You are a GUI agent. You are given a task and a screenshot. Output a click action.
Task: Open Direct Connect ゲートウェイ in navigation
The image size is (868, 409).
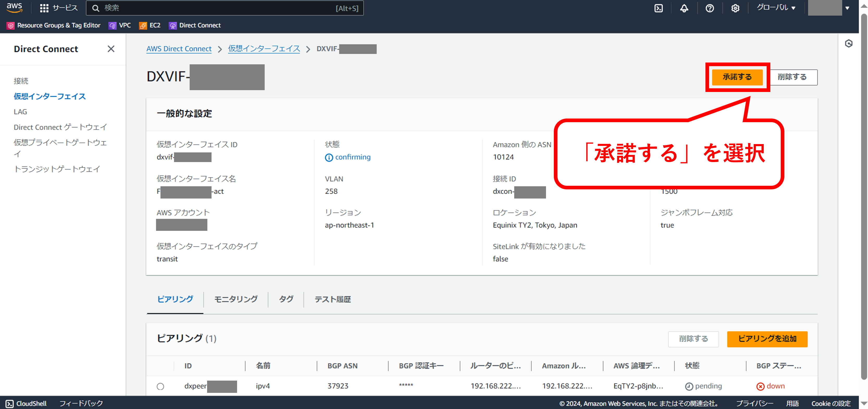60,127
